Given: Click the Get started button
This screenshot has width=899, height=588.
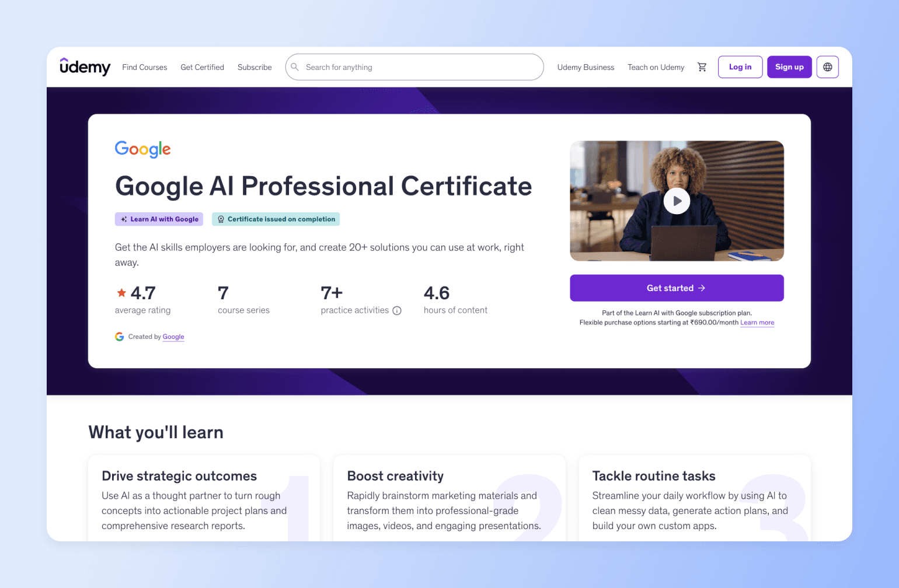Looking at the screenshot, I should [x=677, y=288].
